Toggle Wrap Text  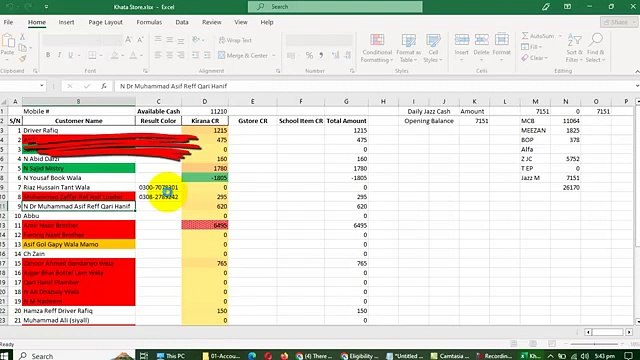(x=236, y=40)
